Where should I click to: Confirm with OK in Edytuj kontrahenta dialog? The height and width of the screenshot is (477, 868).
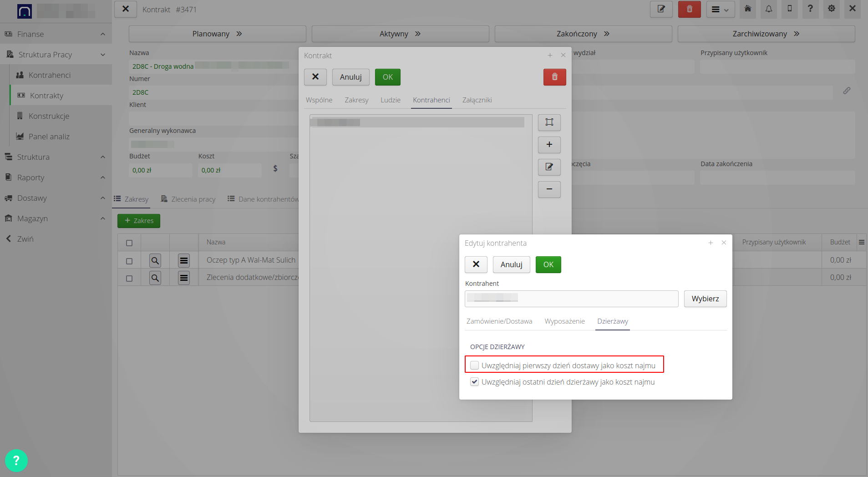[548, 264]
